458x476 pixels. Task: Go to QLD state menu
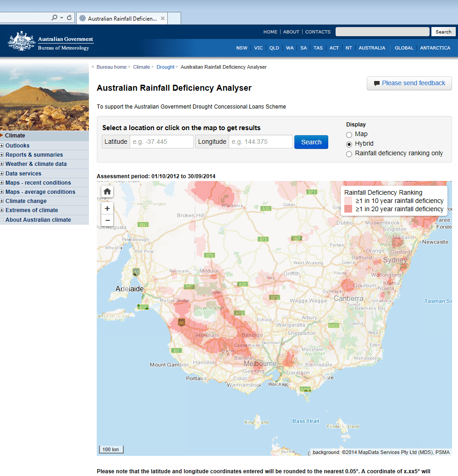click(x=274, y=48)
